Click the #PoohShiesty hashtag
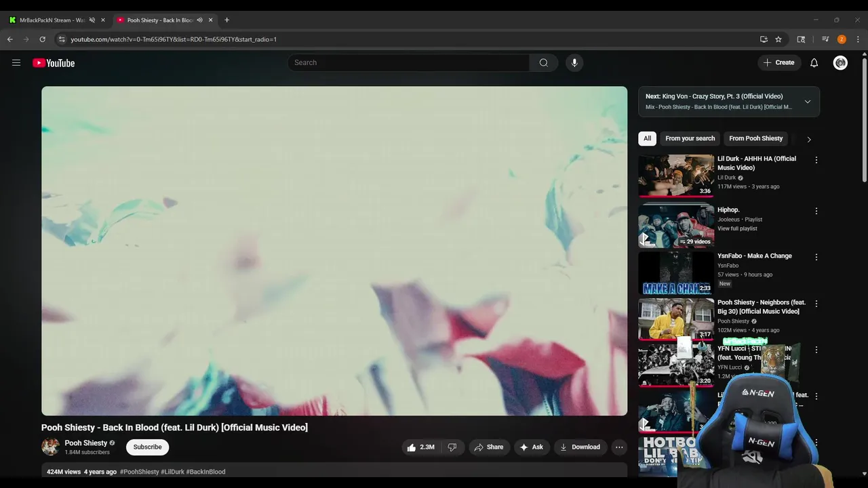 [x=140, y=472]
